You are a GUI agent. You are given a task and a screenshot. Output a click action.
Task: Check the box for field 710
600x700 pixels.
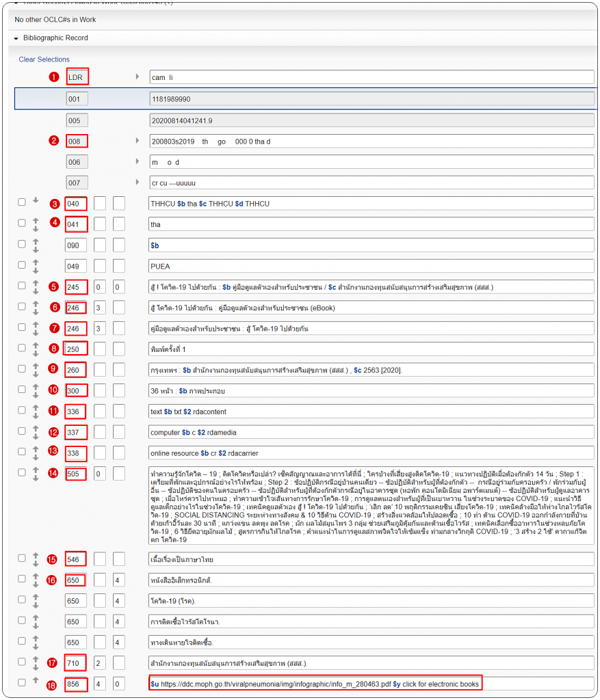21,662
